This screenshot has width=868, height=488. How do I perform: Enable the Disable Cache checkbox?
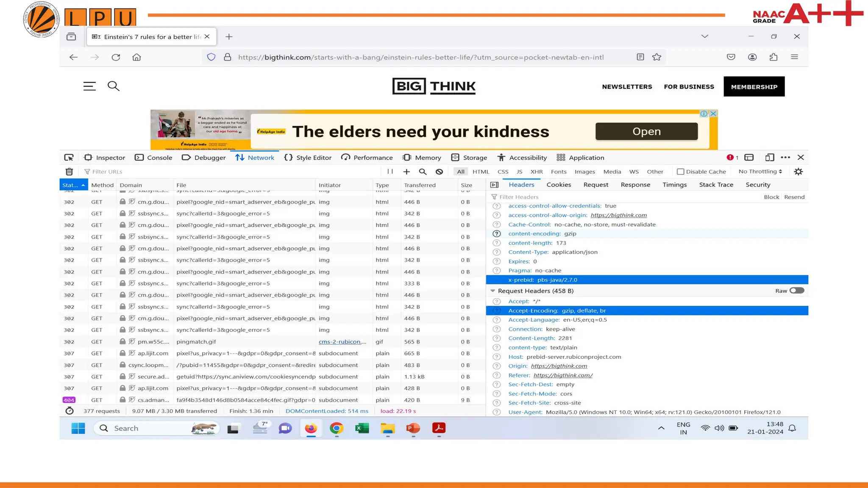[681, 172]
